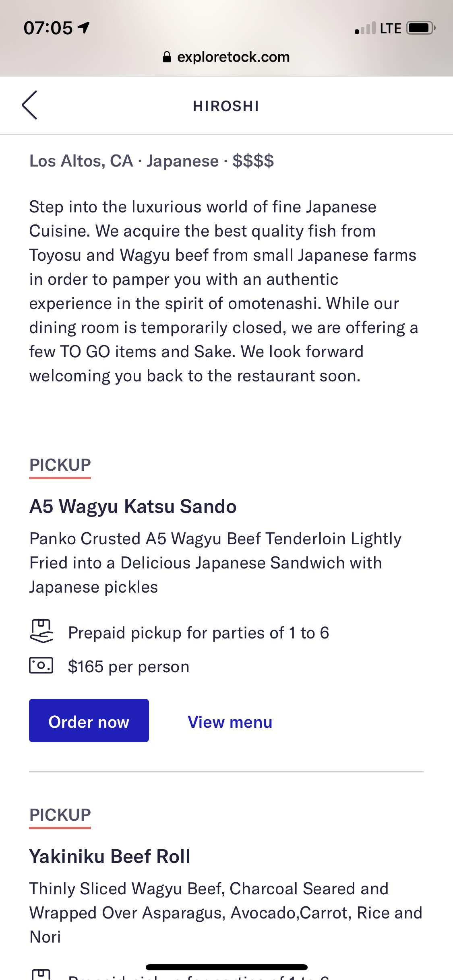453x980 pixels.
Task: Open the View menu link
Action: pos(230,722)
